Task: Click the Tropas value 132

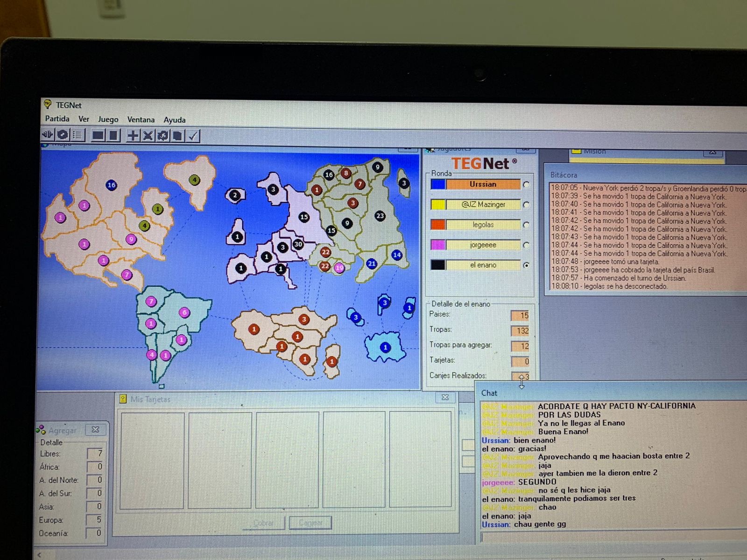Action: click(520, 330)
